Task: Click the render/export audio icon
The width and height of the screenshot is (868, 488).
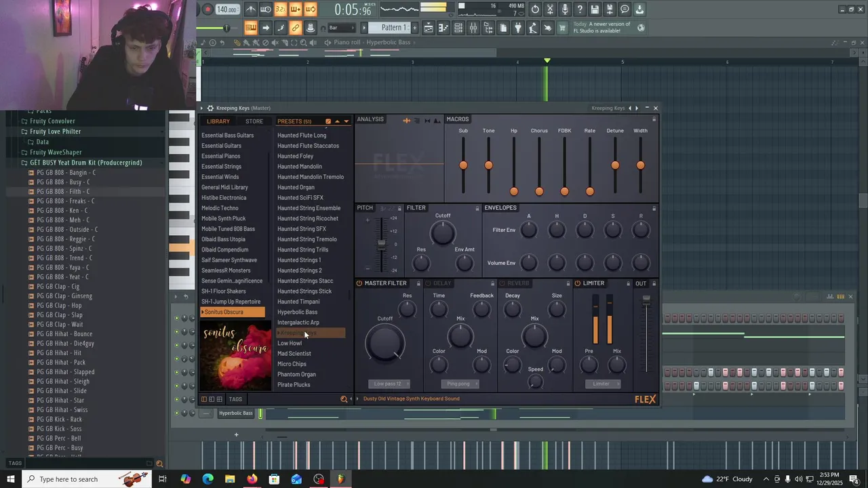Action: [x=610, y=9]
